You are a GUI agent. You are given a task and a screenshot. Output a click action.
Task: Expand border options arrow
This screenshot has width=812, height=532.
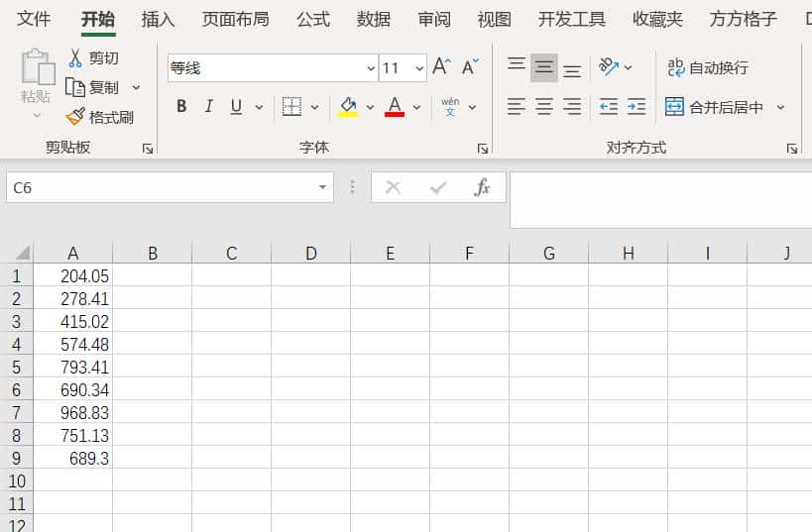coord(315,107)
